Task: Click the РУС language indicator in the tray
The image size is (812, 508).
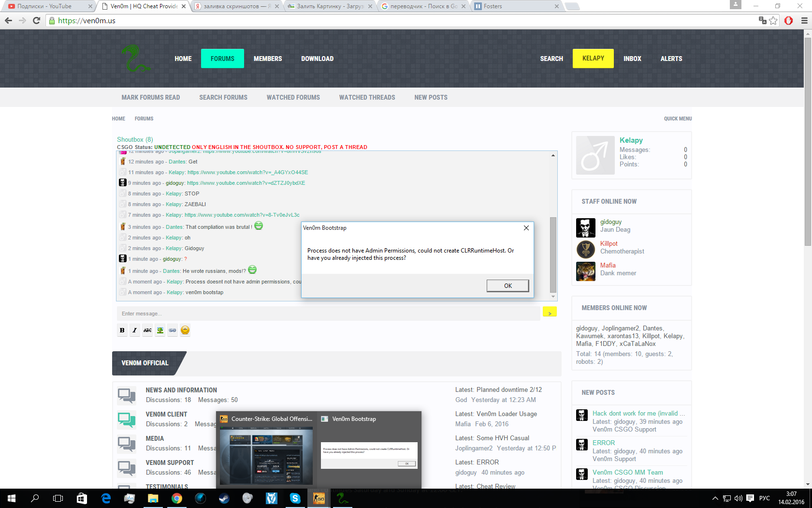Action: 765,498
